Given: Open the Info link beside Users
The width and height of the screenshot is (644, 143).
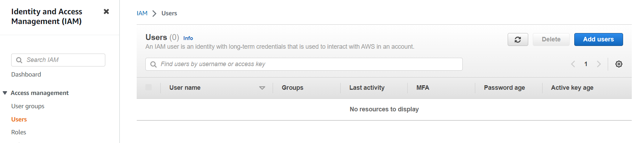Looking at the screenshot, I should 188,38.
